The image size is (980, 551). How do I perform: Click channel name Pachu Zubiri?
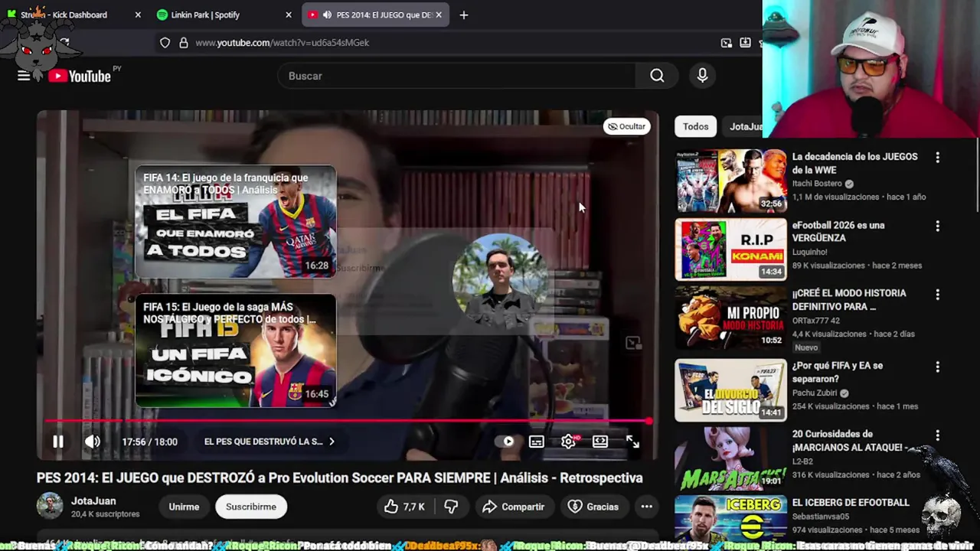[x=815, y=393]
